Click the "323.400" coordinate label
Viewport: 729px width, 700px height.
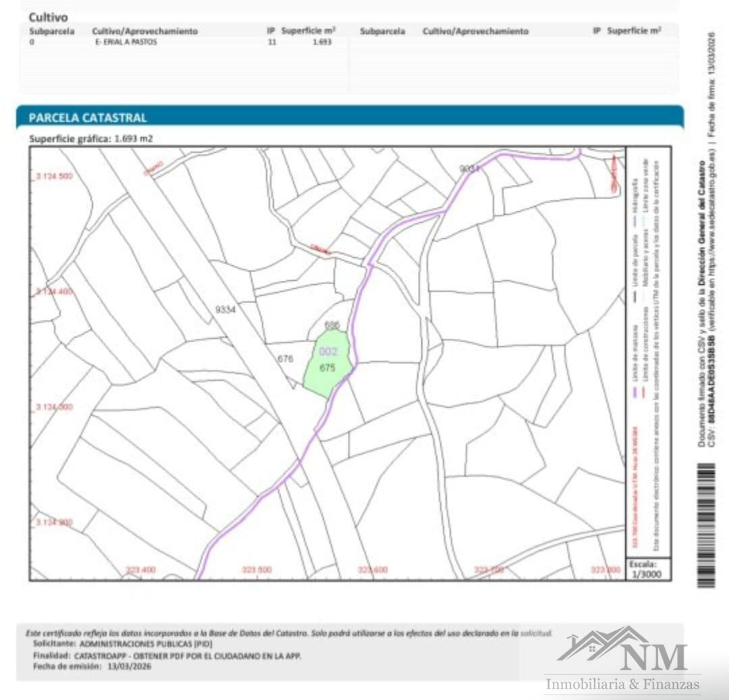point(141,570)
